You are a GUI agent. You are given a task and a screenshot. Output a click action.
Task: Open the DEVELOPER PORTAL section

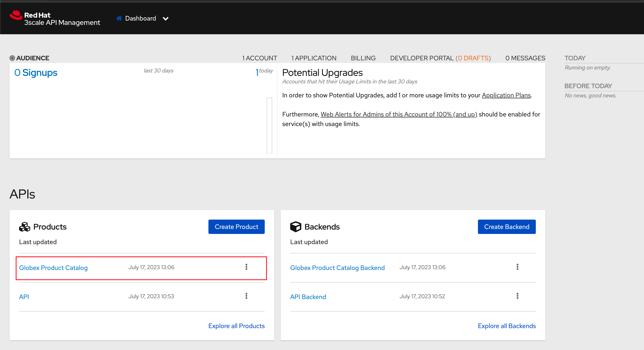[422, 58]
